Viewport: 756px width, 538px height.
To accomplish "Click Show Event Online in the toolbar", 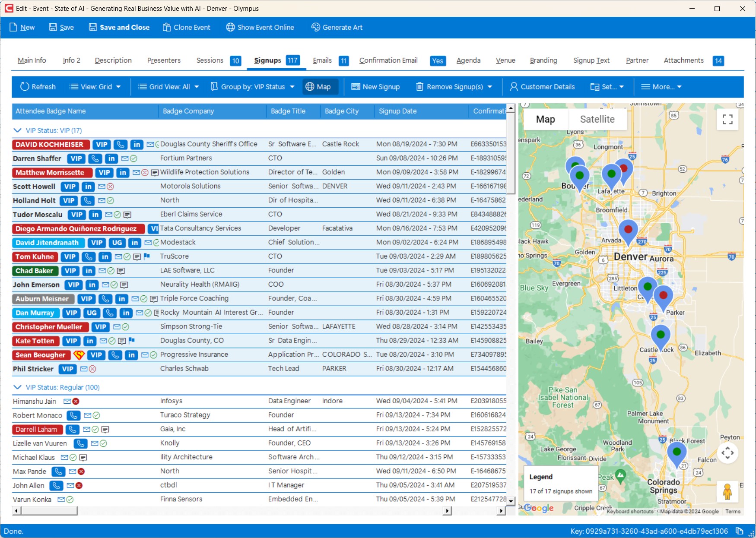I will tap(260, 27).
